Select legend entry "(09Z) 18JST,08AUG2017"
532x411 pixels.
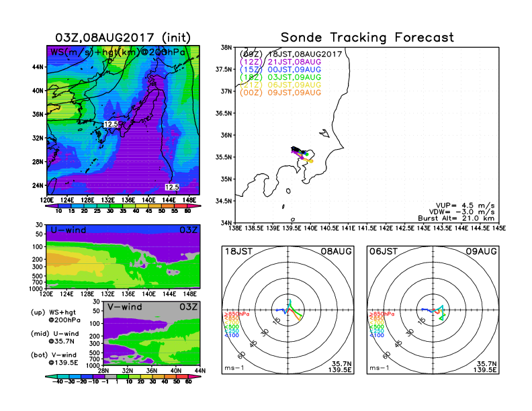(291, 54)
